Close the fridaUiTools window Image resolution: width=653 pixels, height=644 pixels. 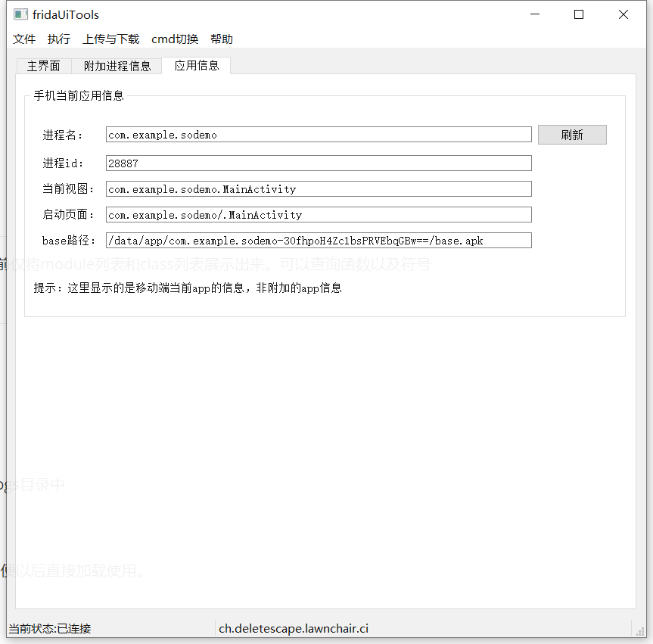click(623, 14)
